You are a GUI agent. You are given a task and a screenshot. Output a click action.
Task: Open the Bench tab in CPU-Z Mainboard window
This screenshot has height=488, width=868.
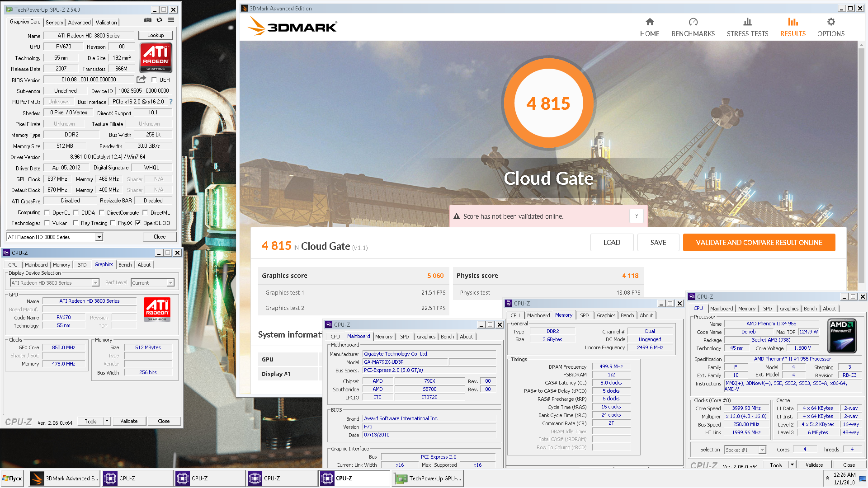(x=447, y=337)
